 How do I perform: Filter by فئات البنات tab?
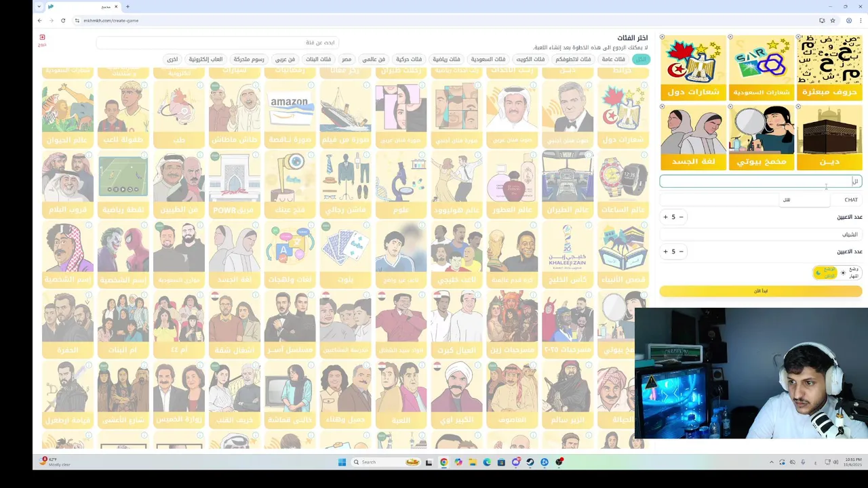tap(318, 60)
